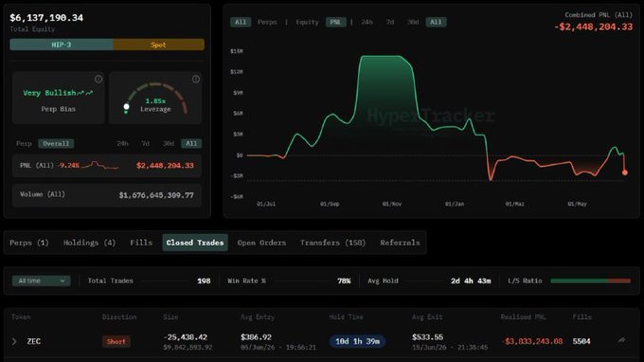This screenshot has width=644, height=362.
Task: Click fills count 5504
Action: (x=581, y=341)
